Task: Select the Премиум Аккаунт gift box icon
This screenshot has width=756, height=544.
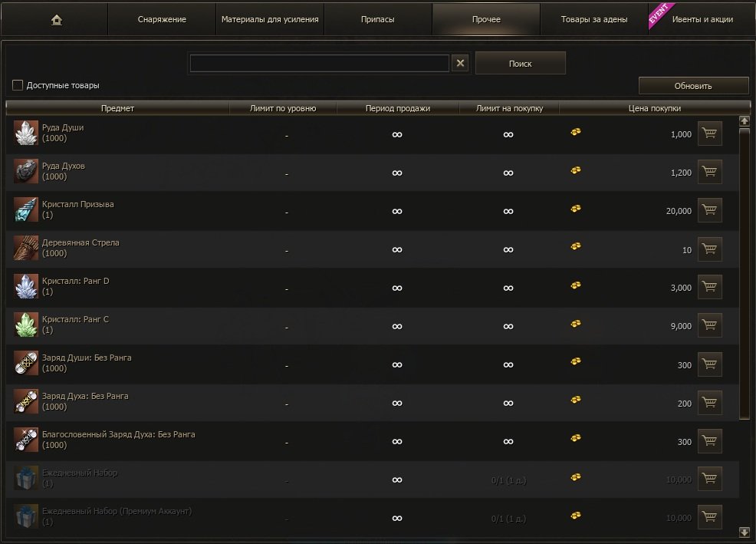Action: [26, 517]
